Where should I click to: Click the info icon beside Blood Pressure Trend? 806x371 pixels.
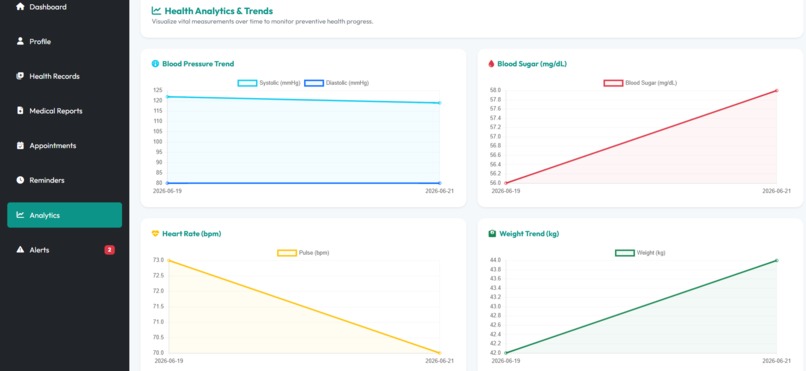point(155,64)
